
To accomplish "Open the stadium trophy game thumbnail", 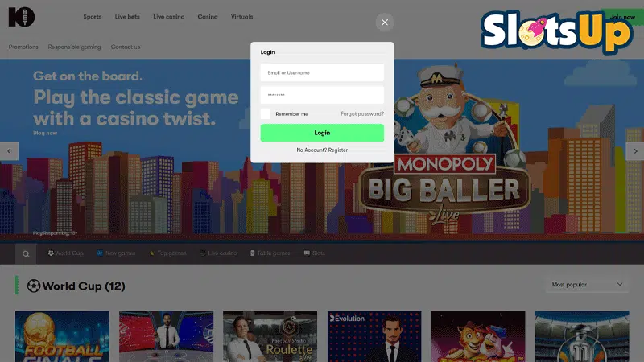I will [582, 336].
